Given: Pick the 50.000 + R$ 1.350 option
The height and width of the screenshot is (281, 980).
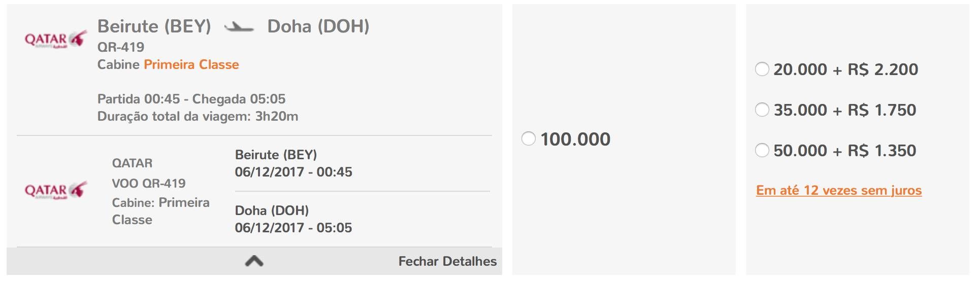Looking at the screenshot, I should [762, 150].
